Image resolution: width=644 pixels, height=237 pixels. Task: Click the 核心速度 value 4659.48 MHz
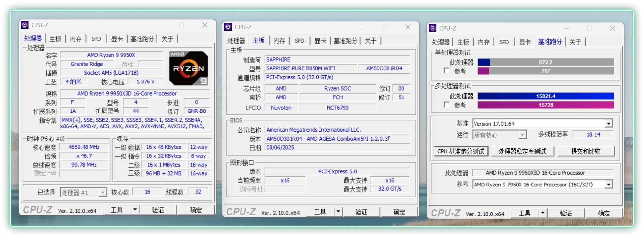(x=84, y=147)
